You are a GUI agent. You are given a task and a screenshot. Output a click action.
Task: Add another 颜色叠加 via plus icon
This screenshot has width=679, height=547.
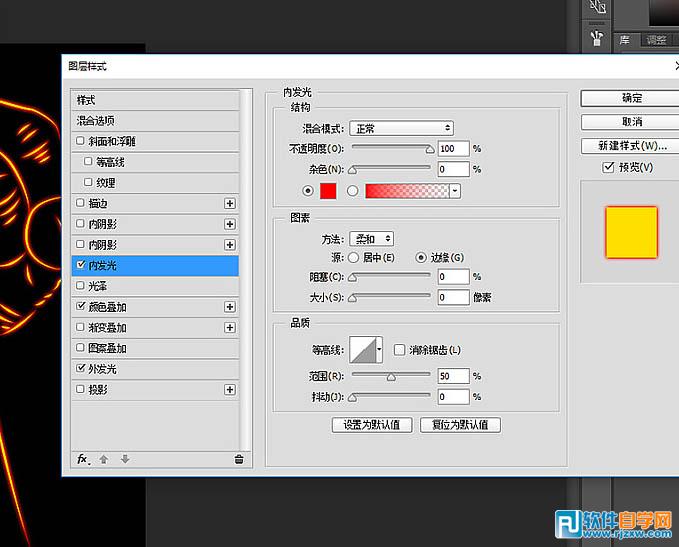point(230,307)
